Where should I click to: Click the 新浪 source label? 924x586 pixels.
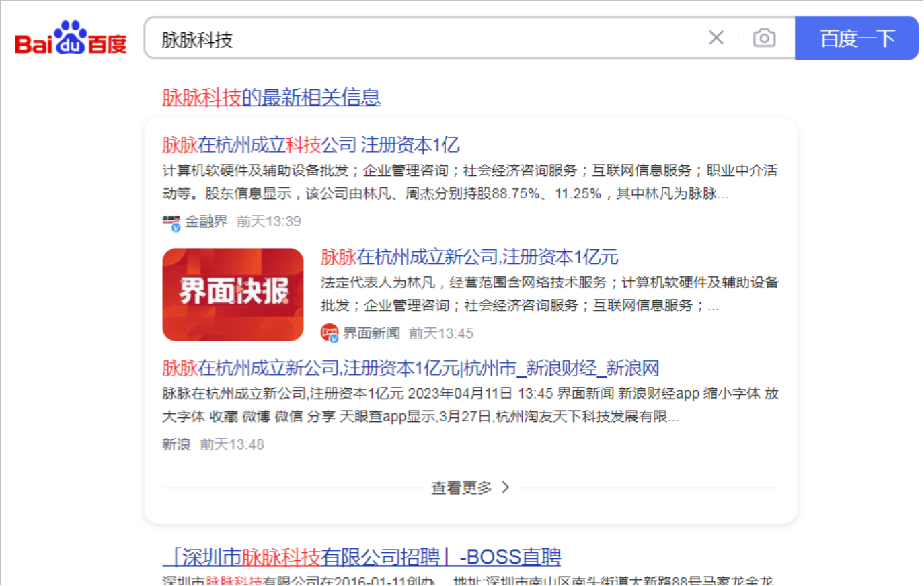coord(176,444)
